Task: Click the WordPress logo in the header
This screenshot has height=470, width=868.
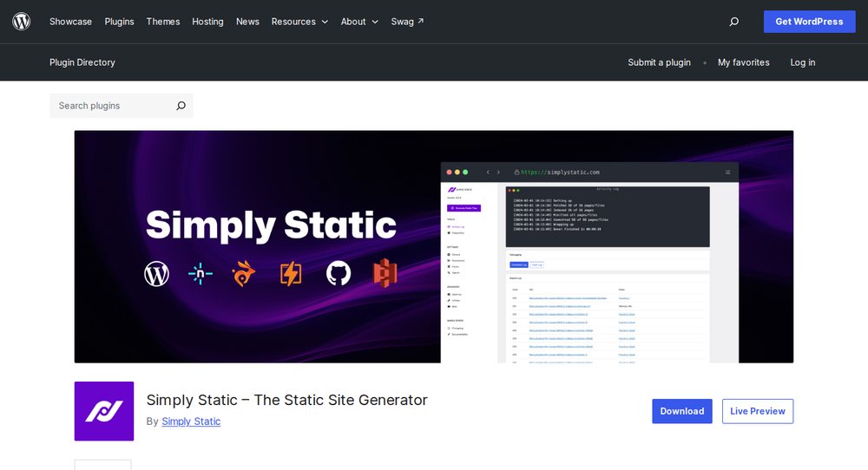Action: pos(21,22)
